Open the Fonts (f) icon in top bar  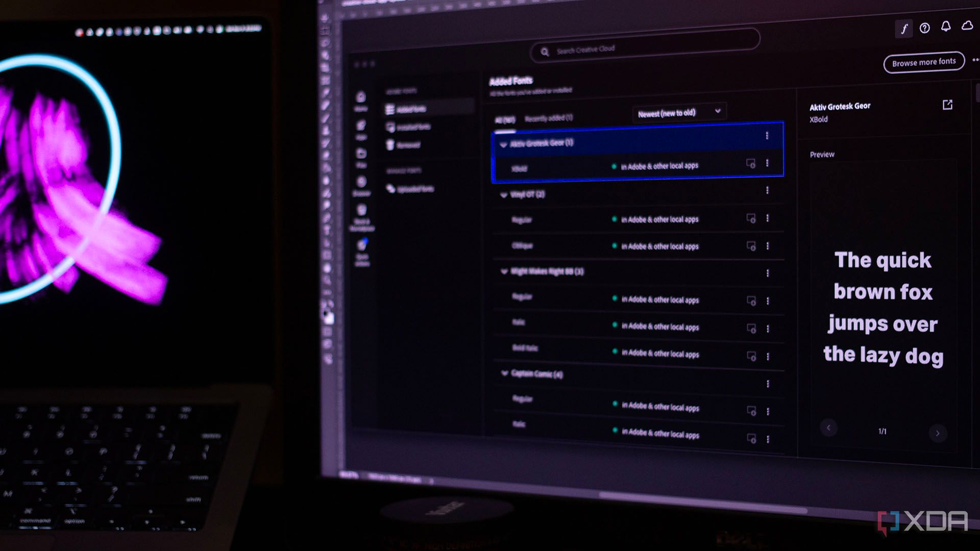coord(904,29)
